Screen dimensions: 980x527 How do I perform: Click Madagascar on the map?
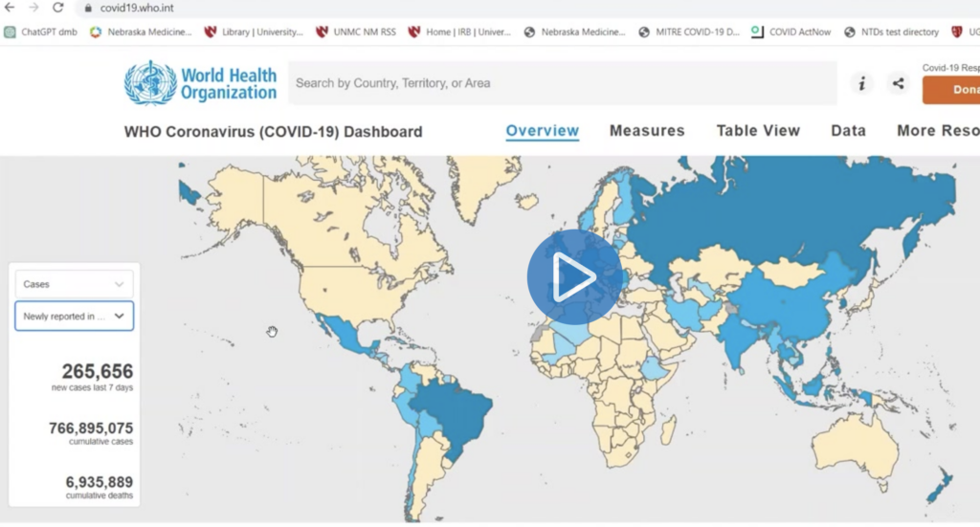pos(667,430)
